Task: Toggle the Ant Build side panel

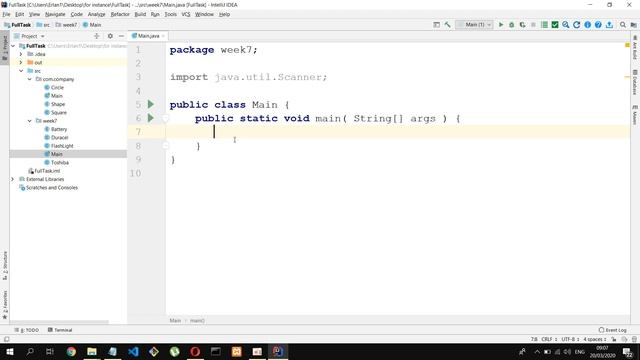Action: click(x=635, y=47)
